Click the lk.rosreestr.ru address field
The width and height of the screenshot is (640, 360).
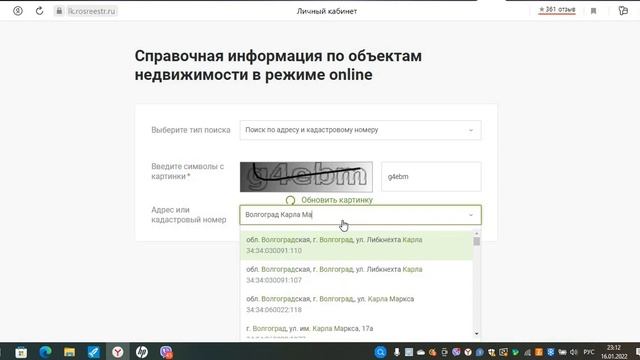(x=91, y=11)
